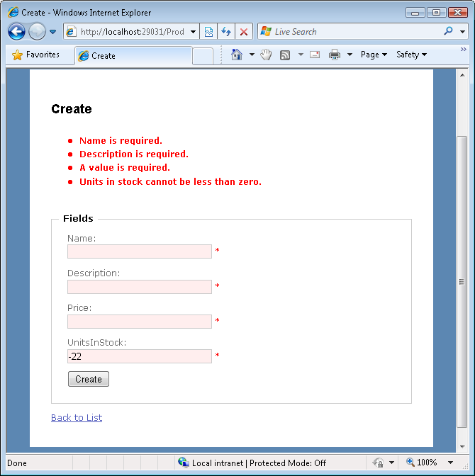Click the search magnifier icon
The image size is (475, 476).
[x=448, y=31]
